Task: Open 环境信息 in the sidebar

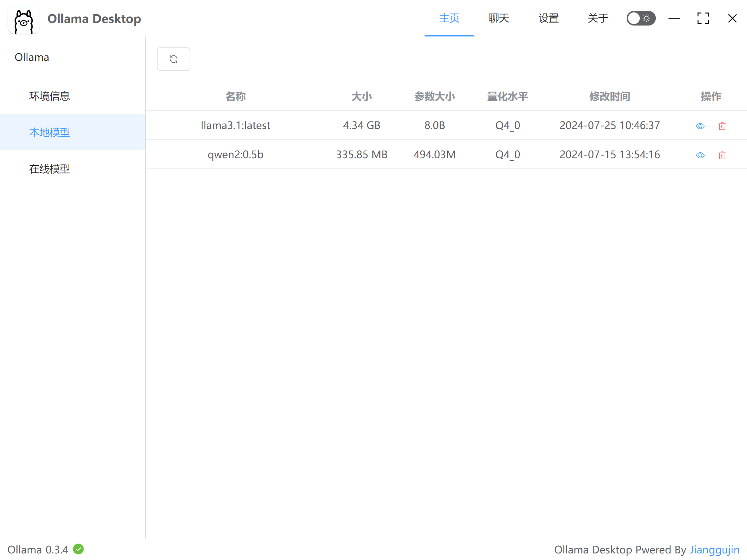Action: point(50,96)
